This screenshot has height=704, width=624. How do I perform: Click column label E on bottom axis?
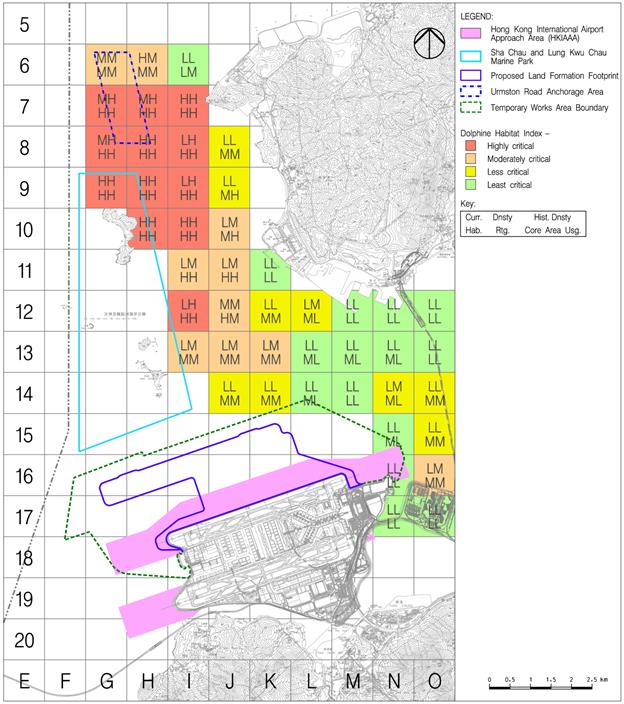(24, 682)
